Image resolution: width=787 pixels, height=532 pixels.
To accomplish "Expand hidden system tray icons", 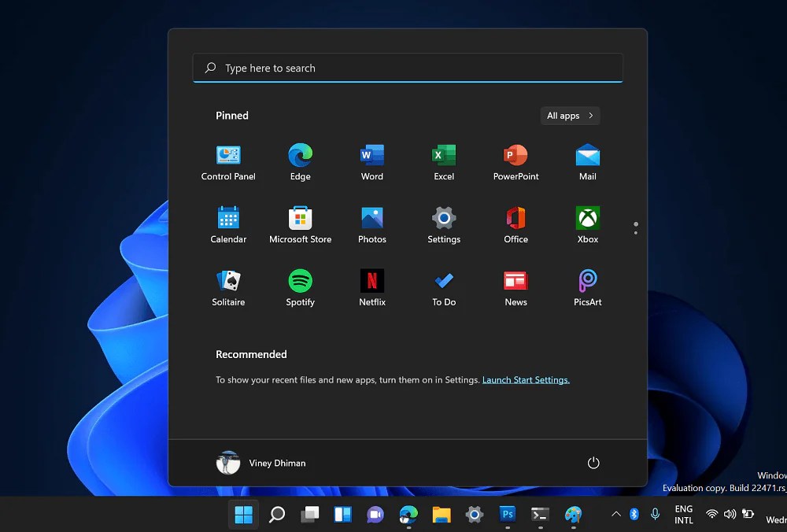I will point(616,515).
